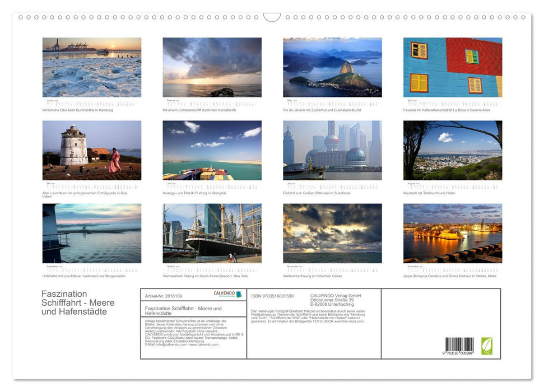
Task: Open the colorful La Boca facade photo
Action: pyautogui.click(x=453, y=67)
